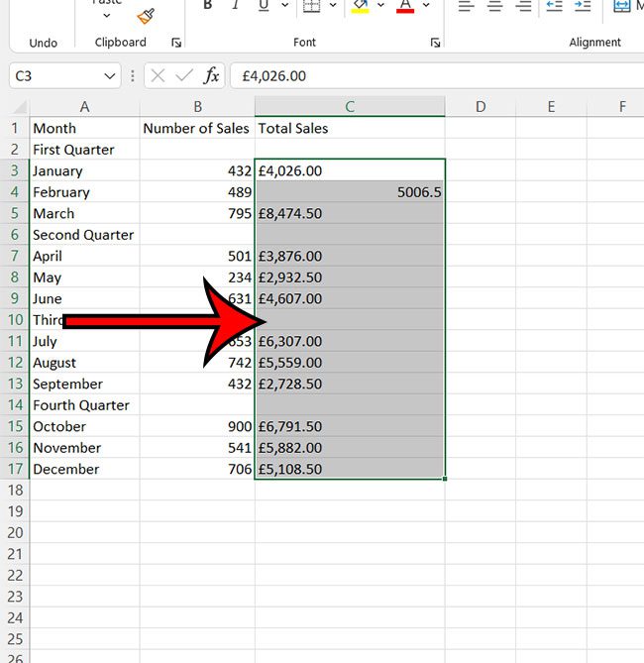Select the row 1 header
Image resolution: width=644 pixels, height=663 pixels.
(15, 128)
